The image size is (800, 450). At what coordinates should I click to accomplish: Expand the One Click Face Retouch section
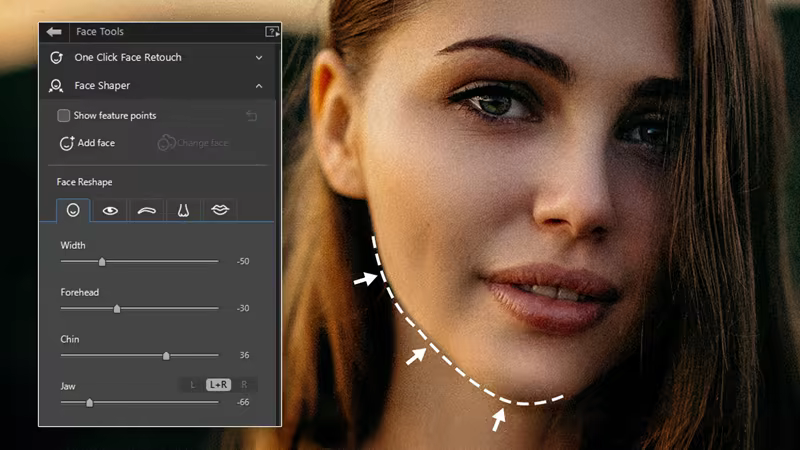coord(259,58)
